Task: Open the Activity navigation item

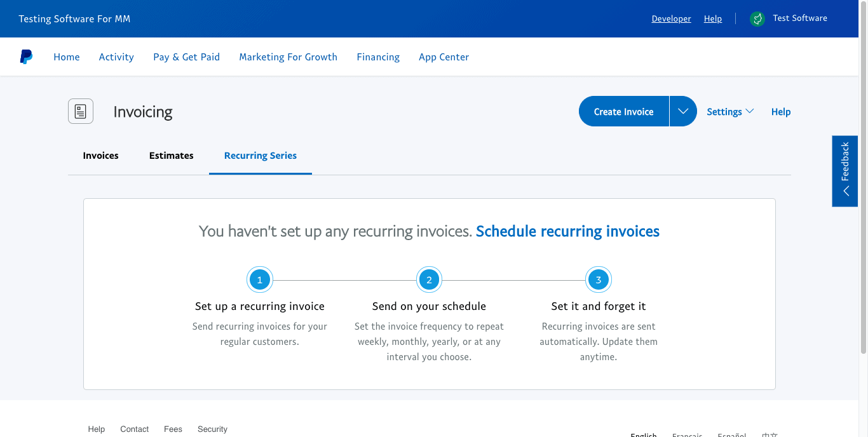Action: (116, 57)
